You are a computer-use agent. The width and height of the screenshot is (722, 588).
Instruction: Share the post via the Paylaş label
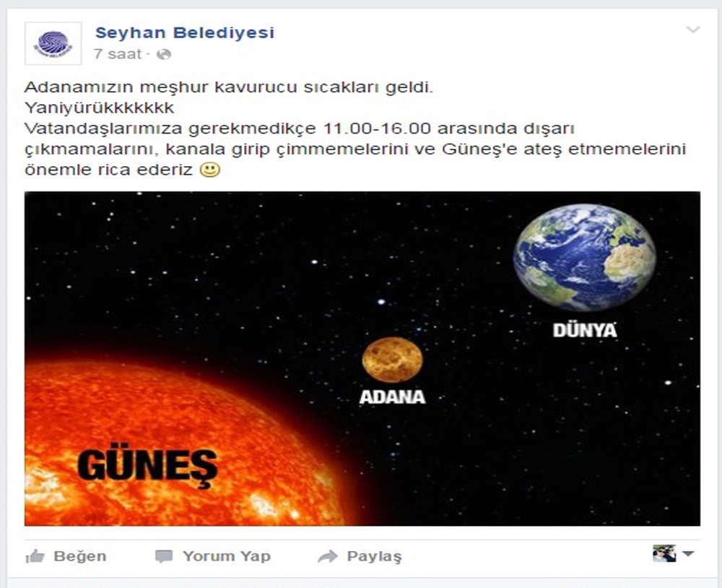[x=374, y=557]
